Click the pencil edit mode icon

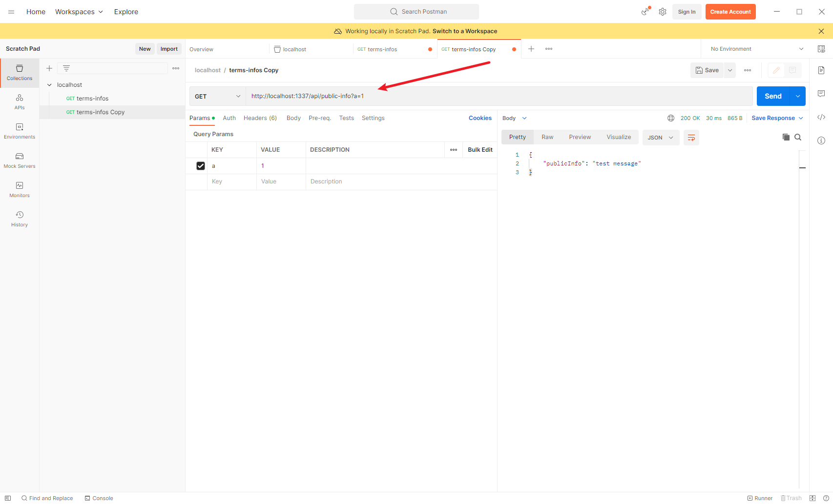776,70
